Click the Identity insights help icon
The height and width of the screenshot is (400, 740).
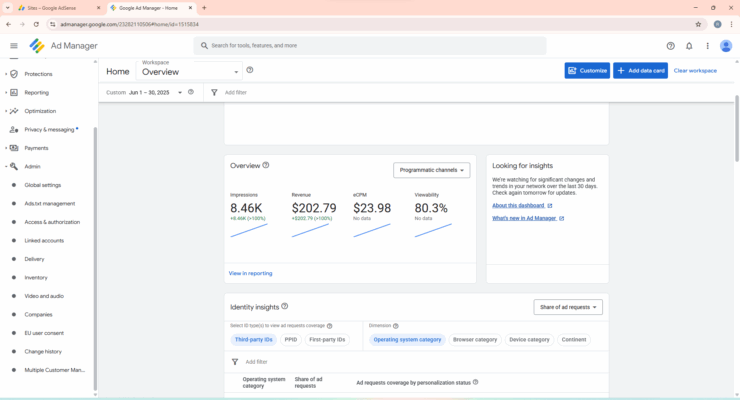[285, 306]
